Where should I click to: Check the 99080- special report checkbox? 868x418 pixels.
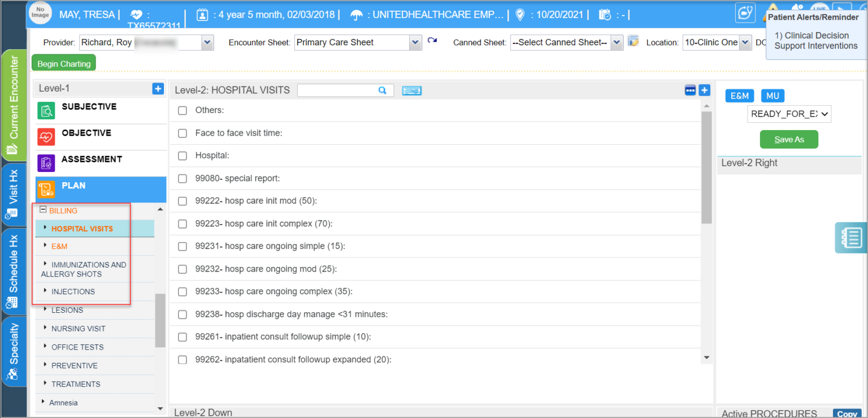(182, 178)
